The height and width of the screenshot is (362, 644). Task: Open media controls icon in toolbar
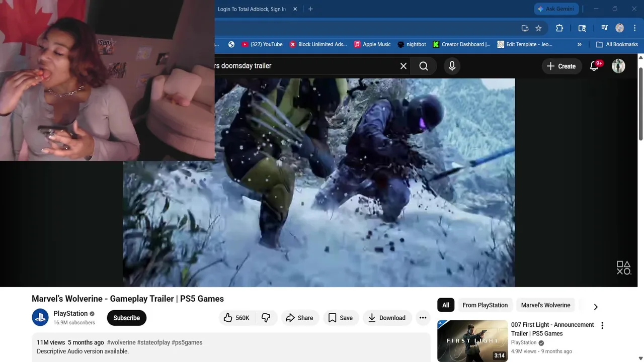[604, 28]
